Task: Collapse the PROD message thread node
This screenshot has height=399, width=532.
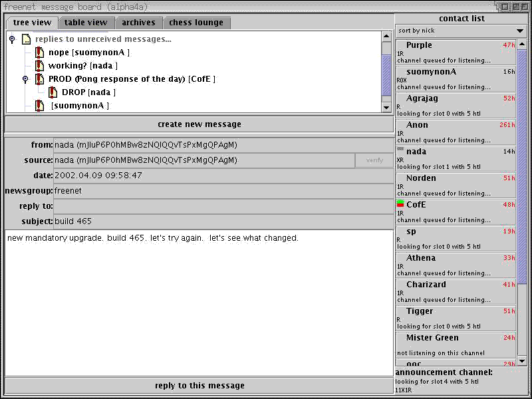Action: [x=25, y=79]
